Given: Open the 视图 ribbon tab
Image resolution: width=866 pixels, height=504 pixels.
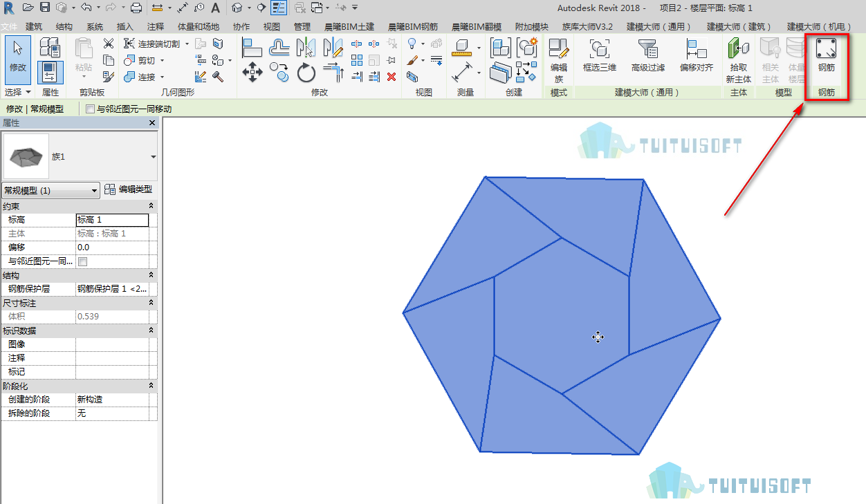Looking at the screenshot, I should point(272,27).
